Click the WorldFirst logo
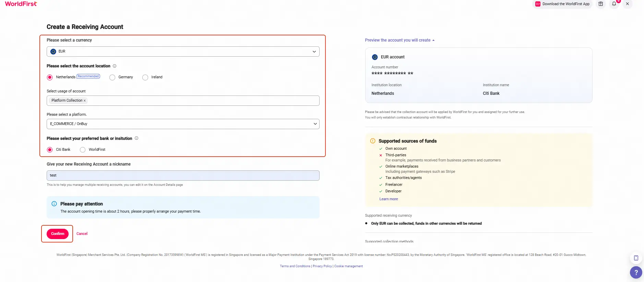Viewport: 644px width, 282px height. point(21,4)
